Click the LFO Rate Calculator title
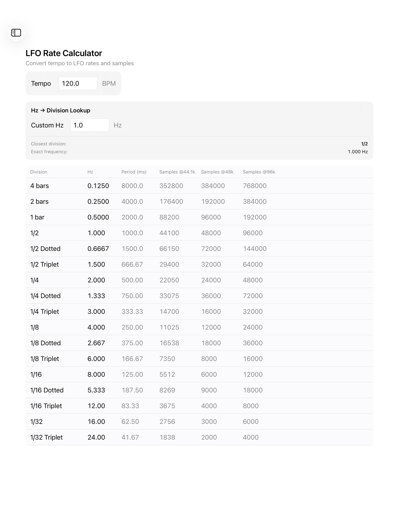This screenshot has width=399, height=532. click(64, 53)
